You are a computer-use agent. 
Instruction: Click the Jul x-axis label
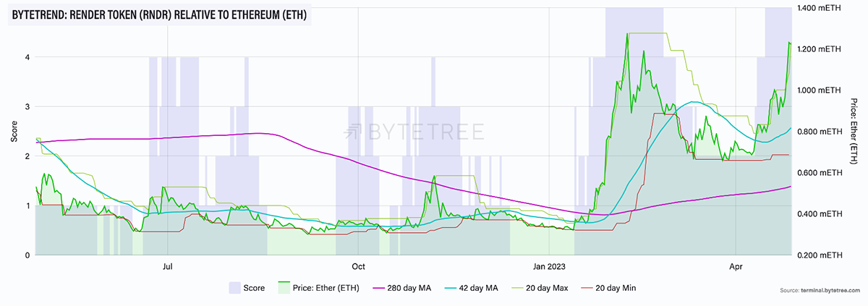click(x=167, y=266)
